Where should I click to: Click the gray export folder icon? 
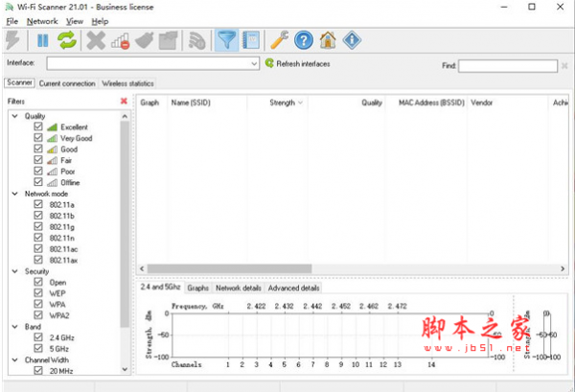coord(169,40)
